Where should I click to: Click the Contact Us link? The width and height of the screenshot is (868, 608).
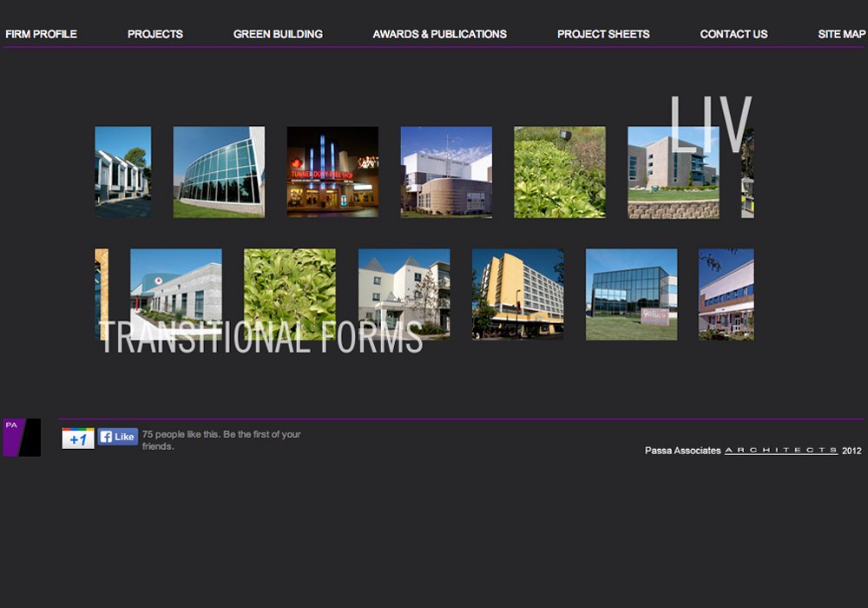coord(733,34)
